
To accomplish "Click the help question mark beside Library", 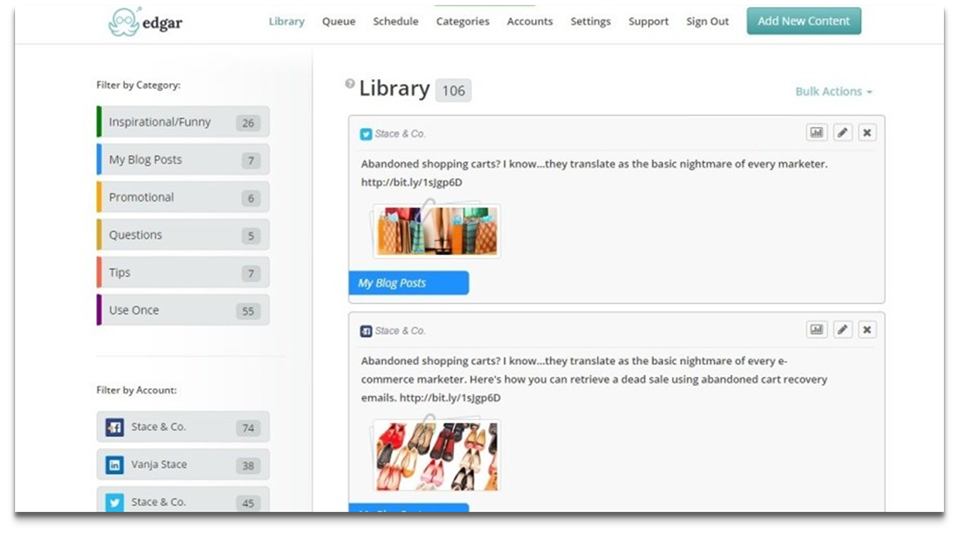I will tap(350, 84).
